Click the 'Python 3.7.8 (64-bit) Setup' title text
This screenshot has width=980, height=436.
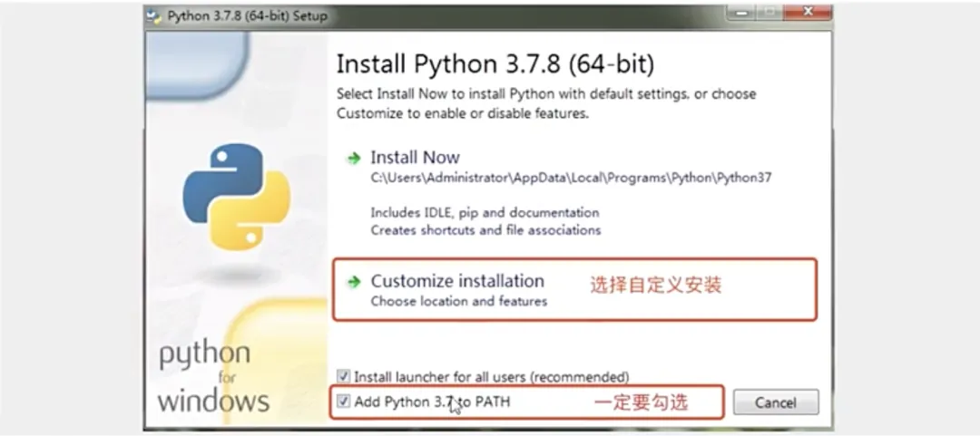tap(247, 16)
